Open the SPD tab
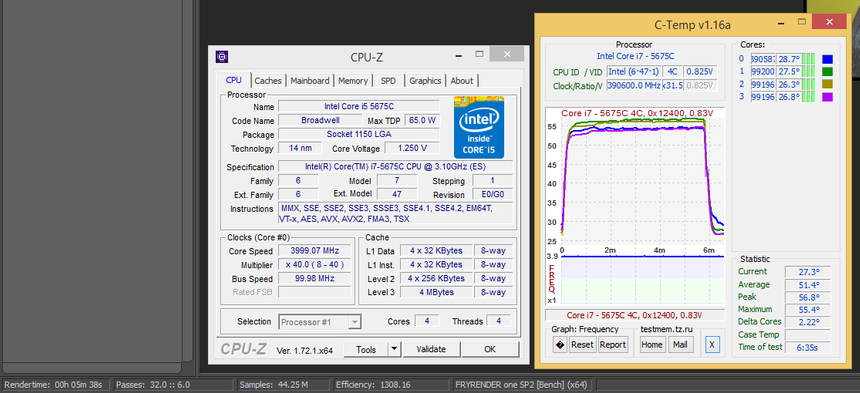The height and width of the screenshot is (393, 860). (388, 81)
